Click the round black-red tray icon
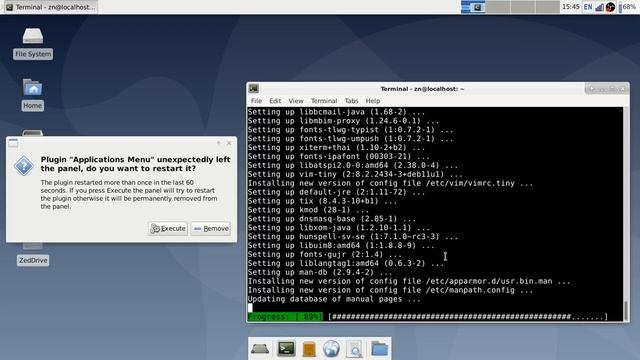Viewport: 640px width, 360px height. 610,7
